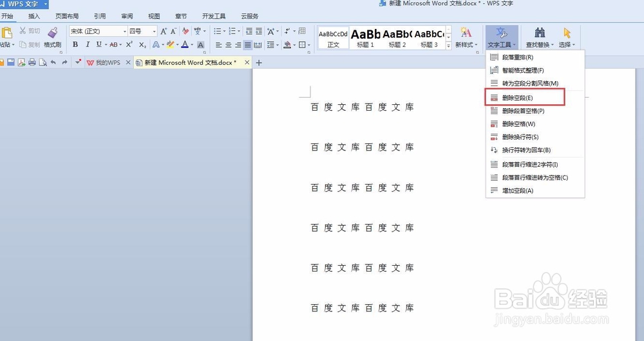Click the Print icon in quick access bar

32,62
